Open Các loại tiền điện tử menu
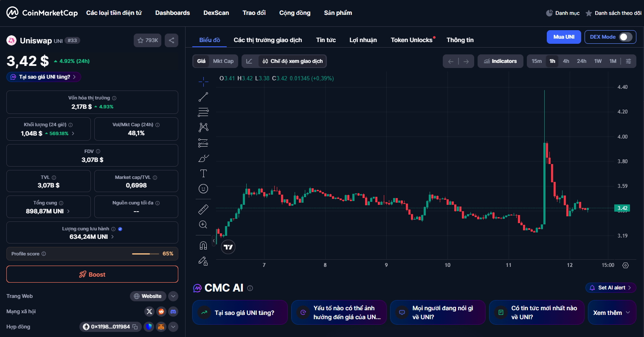The height and width of the screenshot is (337, 644). (114, 13)
